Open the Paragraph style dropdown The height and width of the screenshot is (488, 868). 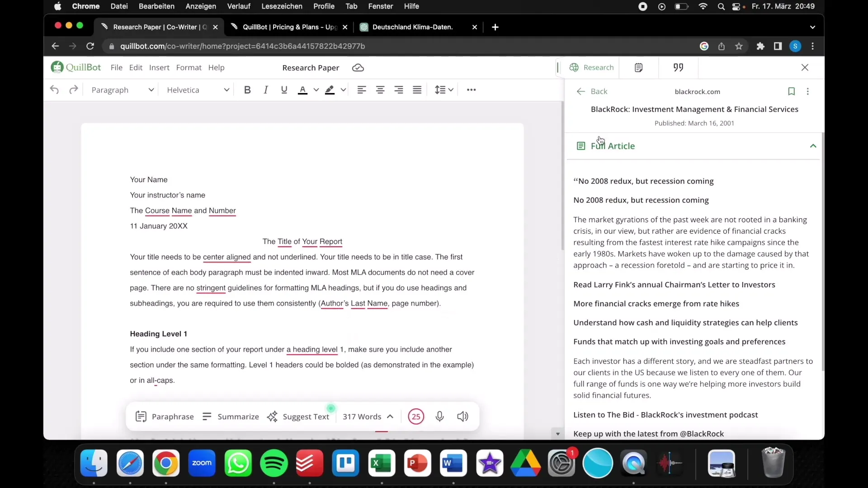tap(122, 90)
